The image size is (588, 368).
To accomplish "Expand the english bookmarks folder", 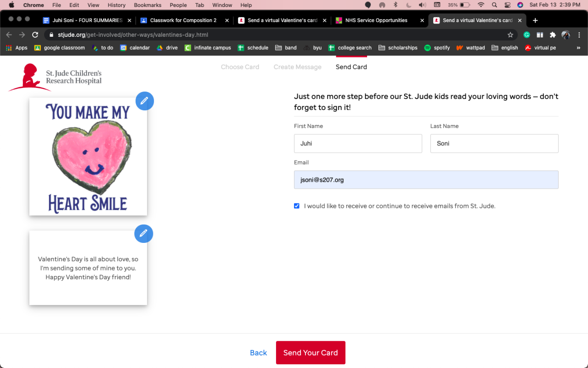I will 504,48.
